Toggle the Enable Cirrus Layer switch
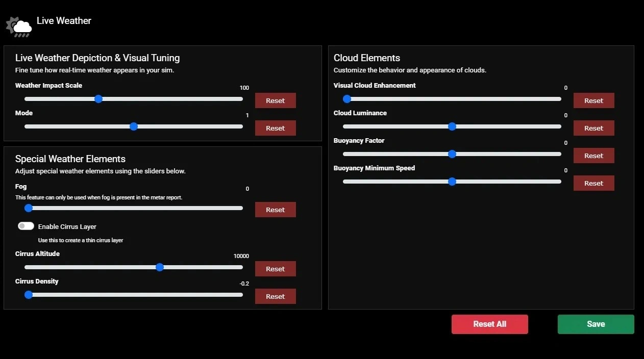Viewport: 644px width, 359px height. tap(26, 226)
